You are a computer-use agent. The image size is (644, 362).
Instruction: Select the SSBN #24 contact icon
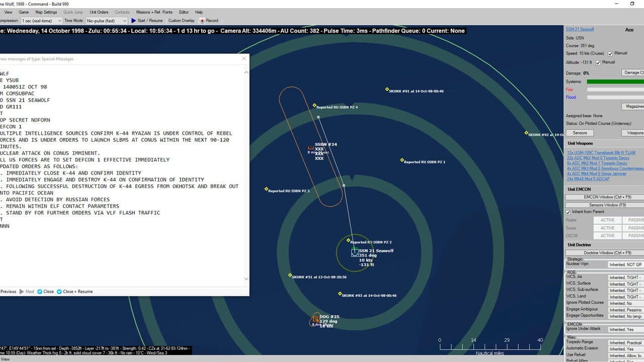pyautogui.click(x=311, y=147)
